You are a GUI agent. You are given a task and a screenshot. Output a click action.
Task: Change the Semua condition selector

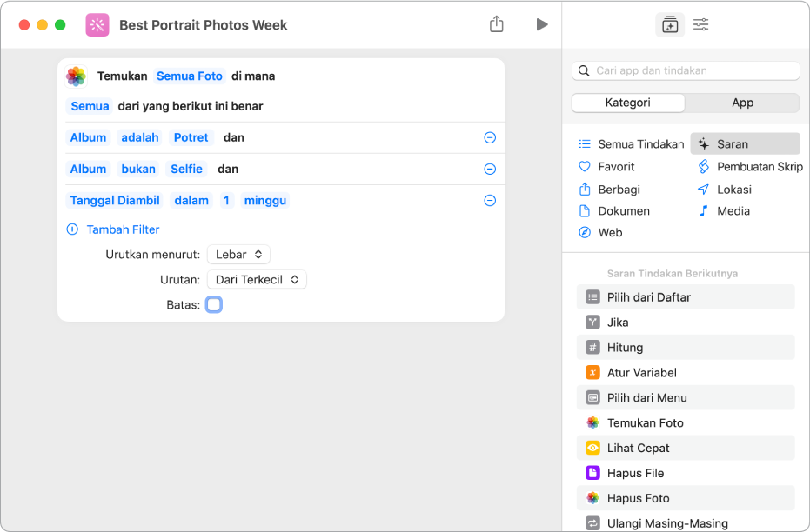tap(90, 106)
